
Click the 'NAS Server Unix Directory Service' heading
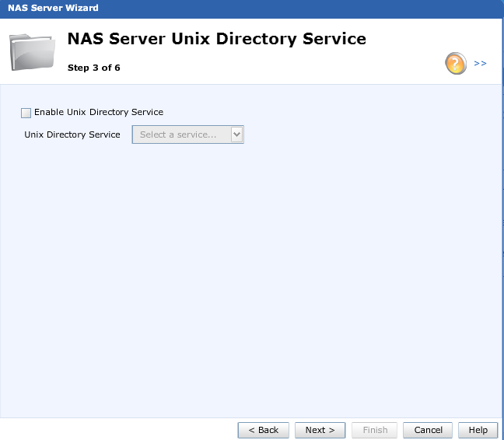(216, 39)
